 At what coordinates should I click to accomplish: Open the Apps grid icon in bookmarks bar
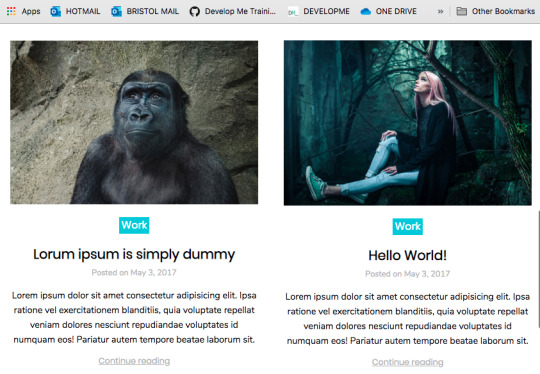[11, 11]
